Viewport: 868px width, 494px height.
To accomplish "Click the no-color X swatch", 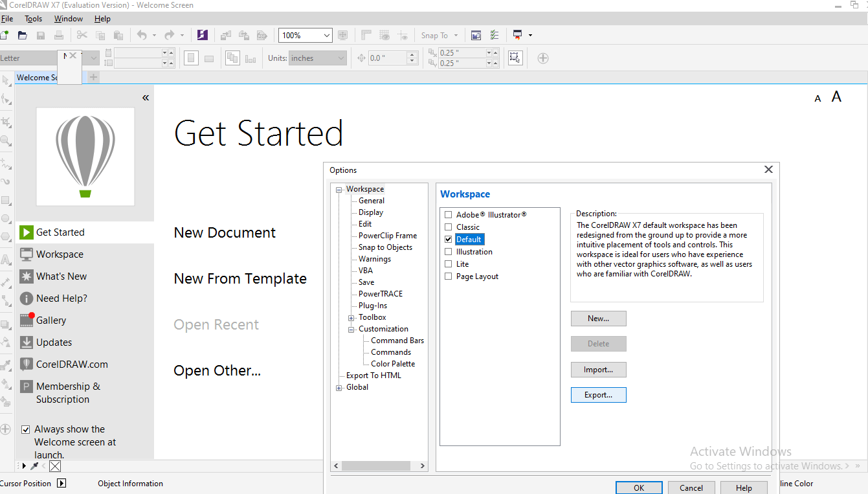I will (55, 466).
